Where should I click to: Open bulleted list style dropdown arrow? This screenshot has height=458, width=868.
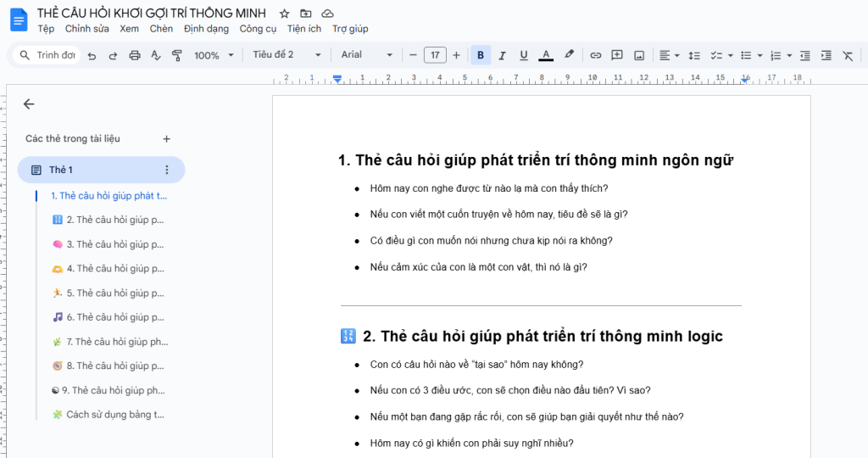tap(760, 55)
